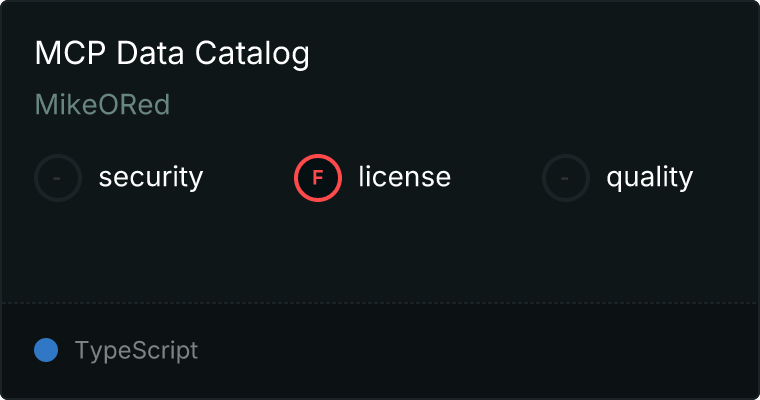Click the red F license grade badge
Viewport: 760px width, 400px height.
tap(318, 178)
